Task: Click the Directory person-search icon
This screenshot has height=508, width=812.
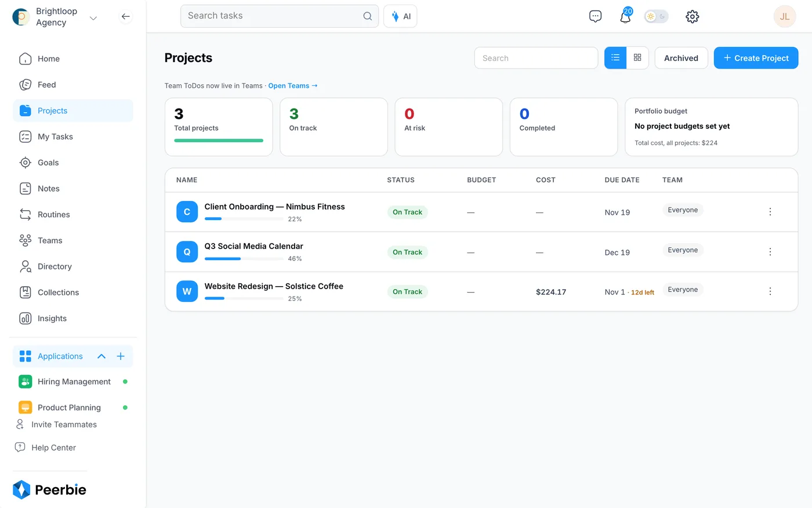Action: coord(25,266)
